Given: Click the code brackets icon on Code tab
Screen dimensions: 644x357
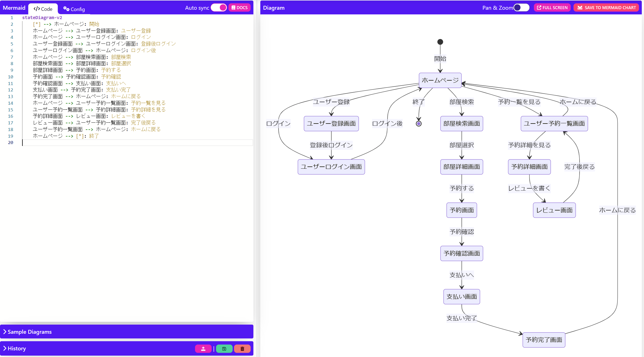Looking at the screenshot, I should point(37,9).
